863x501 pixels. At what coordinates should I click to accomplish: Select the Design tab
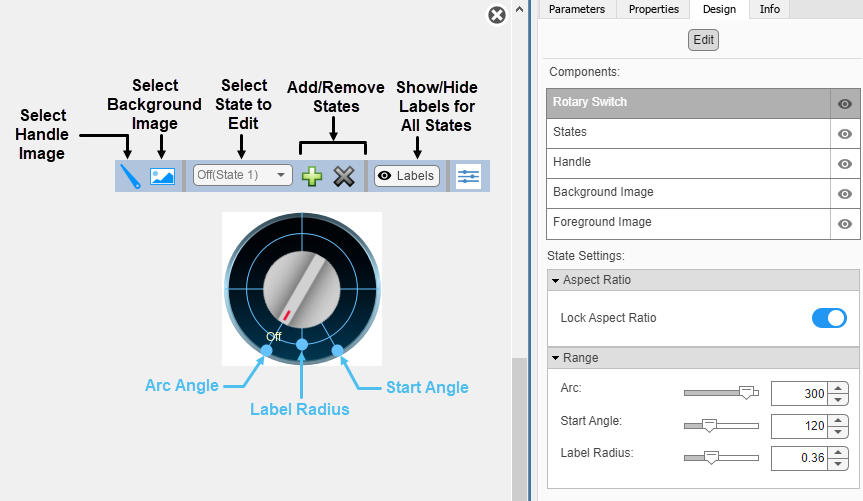click(719, 9)
